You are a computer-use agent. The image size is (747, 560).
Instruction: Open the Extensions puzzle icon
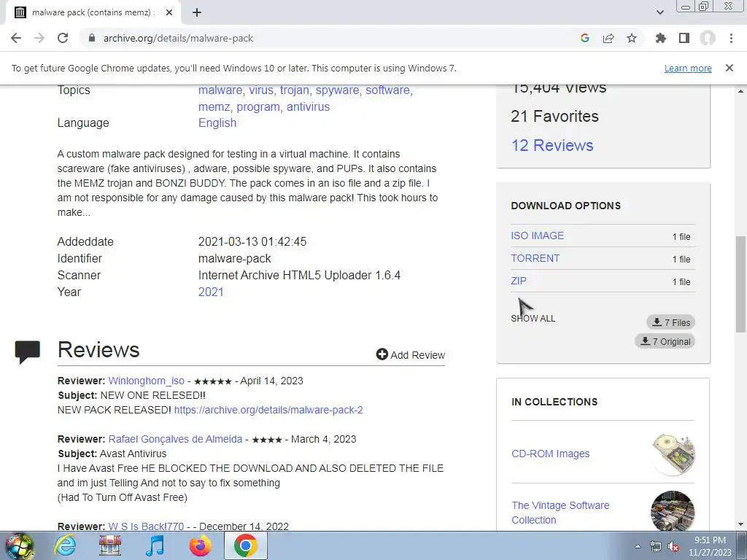(x=661, y=38)
